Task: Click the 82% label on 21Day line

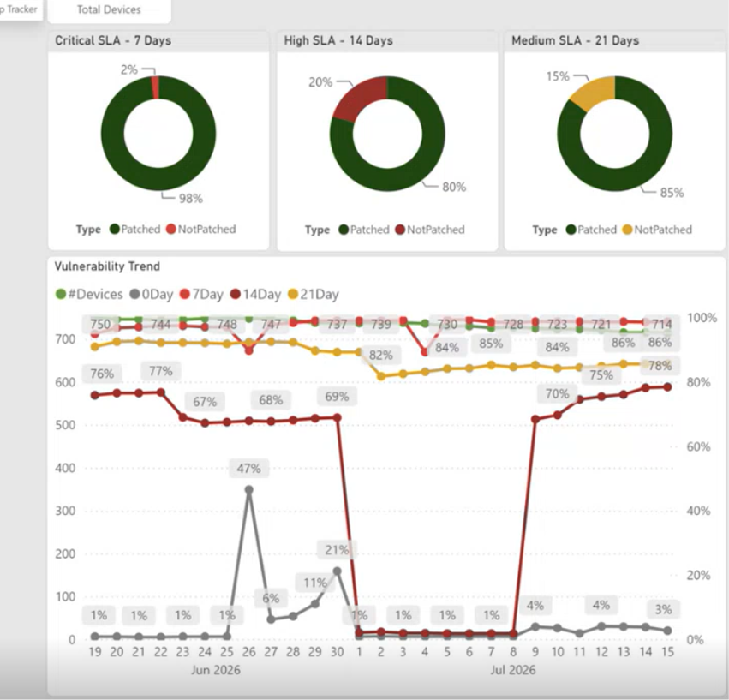Action: (380, 356)
